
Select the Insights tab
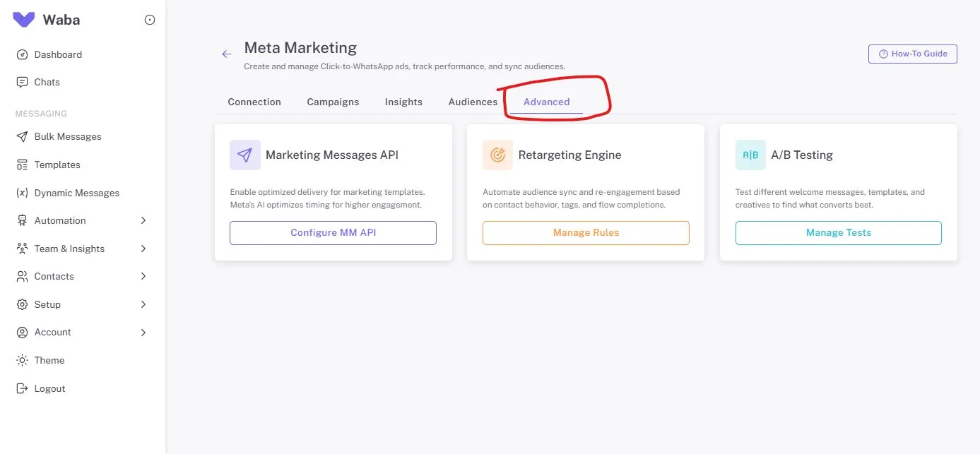403,102
